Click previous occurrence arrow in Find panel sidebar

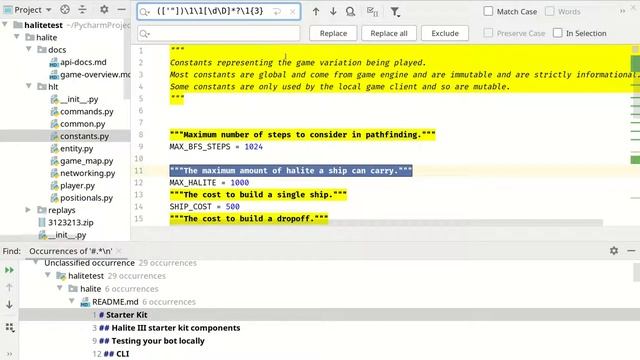coord(9,287)
